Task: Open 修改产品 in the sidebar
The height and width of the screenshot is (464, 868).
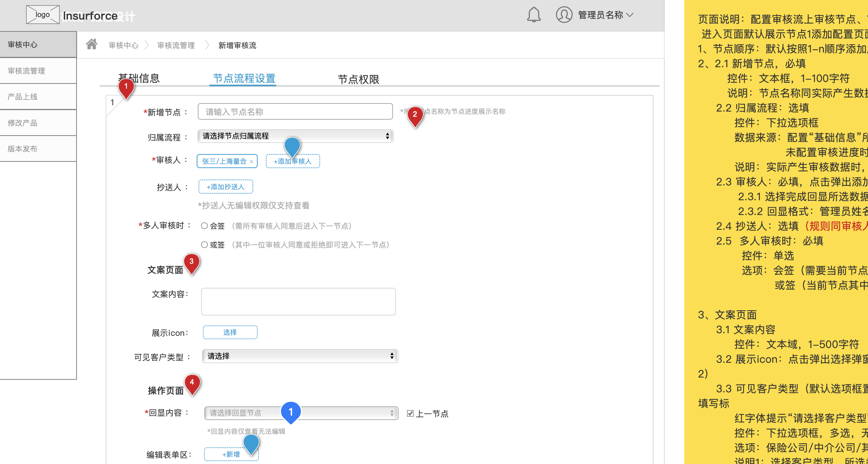Action: 38,123
